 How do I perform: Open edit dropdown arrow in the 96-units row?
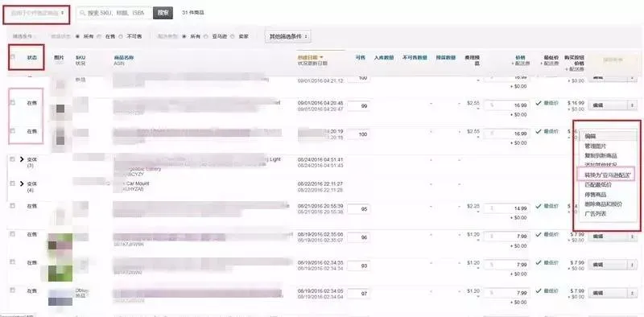[x=632, y=237]
